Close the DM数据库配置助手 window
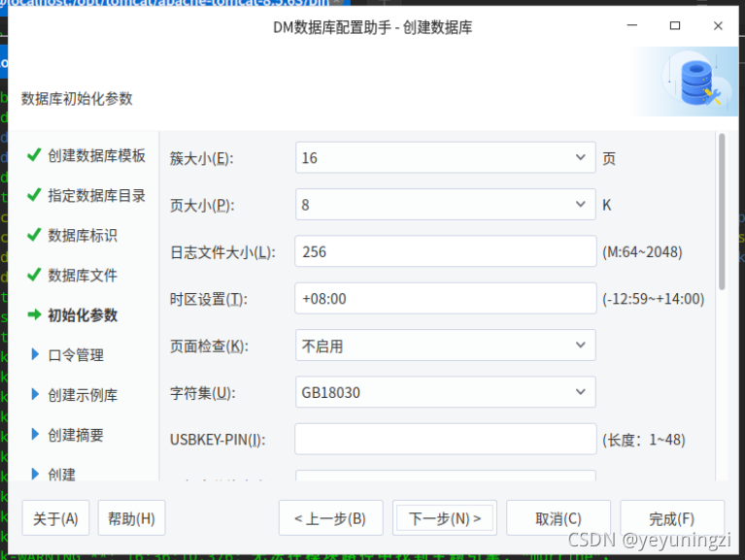745x560 pixels. (x=718, y=25)
